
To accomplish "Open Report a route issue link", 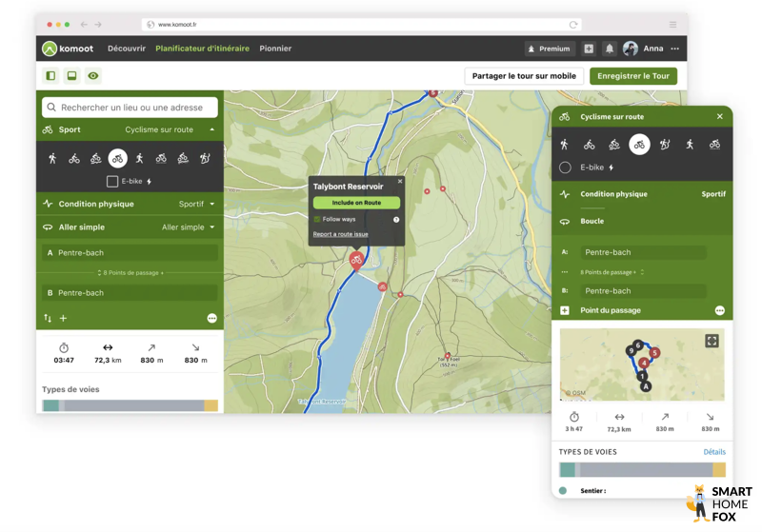I will [340, 234].
